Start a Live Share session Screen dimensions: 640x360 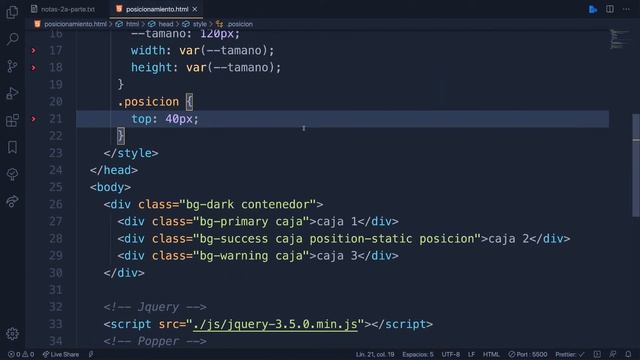[x=61, y=354]
